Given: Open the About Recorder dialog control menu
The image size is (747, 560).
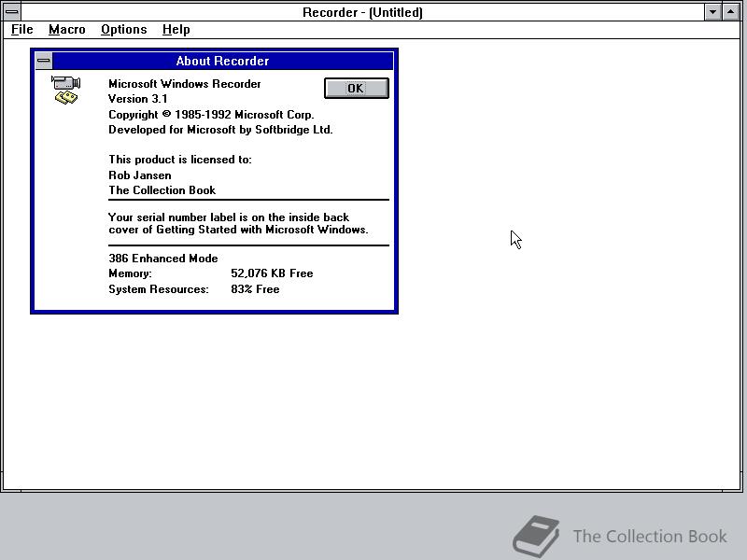Looking at the screenshot, I should [x=44, y=61].
